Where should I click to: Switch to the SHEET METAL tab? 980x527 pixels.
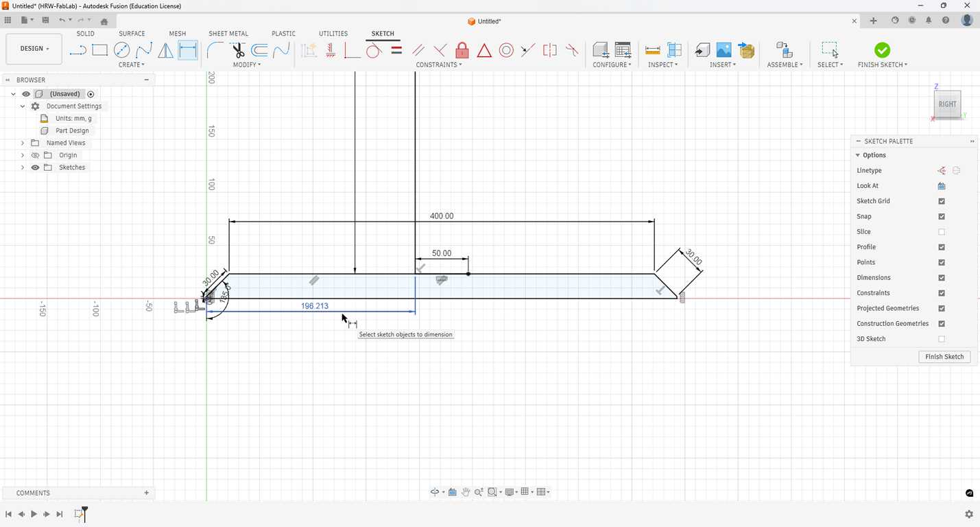[228, 34]
